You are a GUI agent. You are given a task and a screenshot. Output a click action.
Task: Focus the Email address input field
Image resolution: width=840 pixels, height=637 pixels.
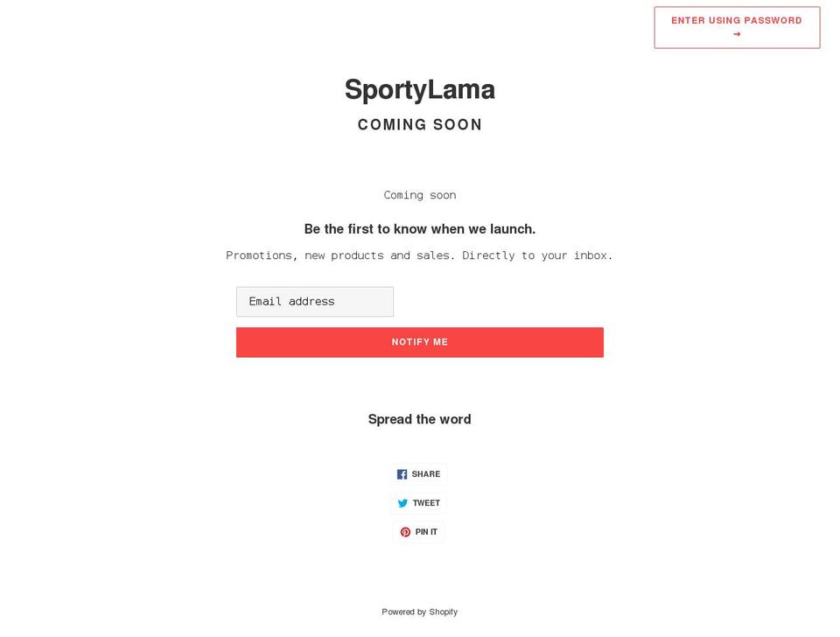point(314,302)
